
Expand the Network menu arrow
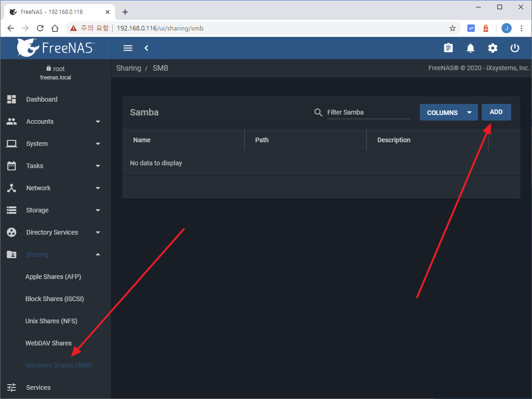pyautogui.click(x=98, y=188)
